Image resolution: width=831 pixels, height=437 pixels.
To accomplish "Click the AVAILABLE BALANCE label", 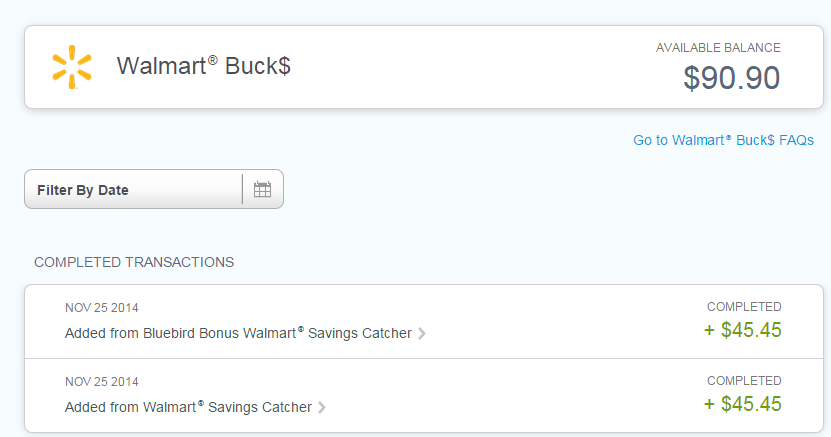I will (x=718, y=48).
